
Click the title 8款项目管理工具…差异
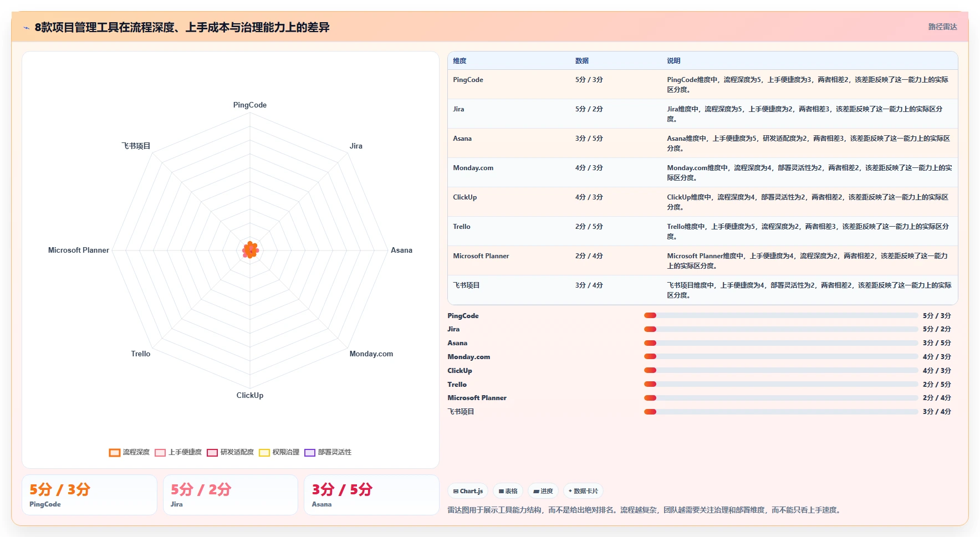tap(182, 27)
